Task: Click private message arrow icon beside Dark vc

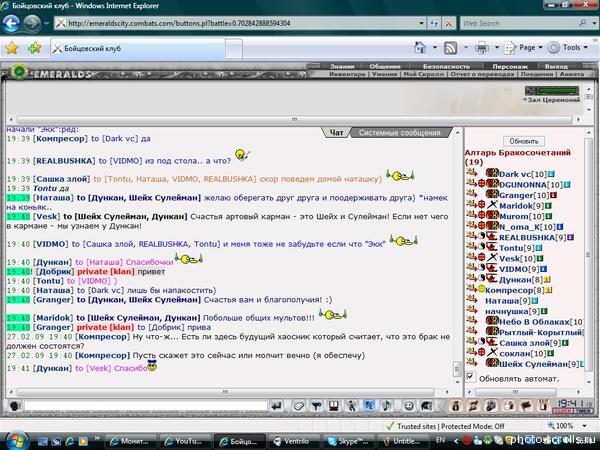Action: pyautogui.click(x=471, y=174)
